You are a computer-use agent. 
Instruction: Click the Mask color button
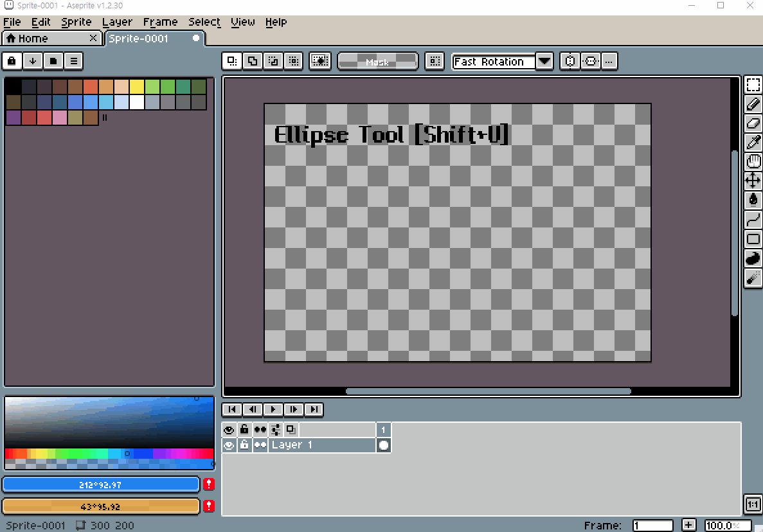tap(377, 61)
